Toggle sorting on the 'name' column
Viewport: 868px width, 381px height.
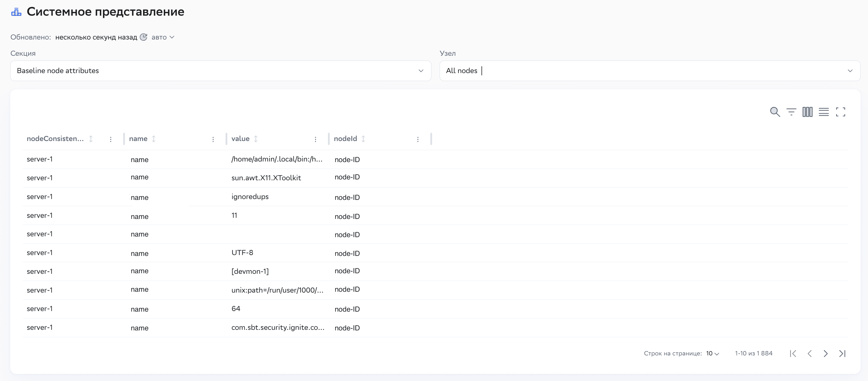coord(154,138)
